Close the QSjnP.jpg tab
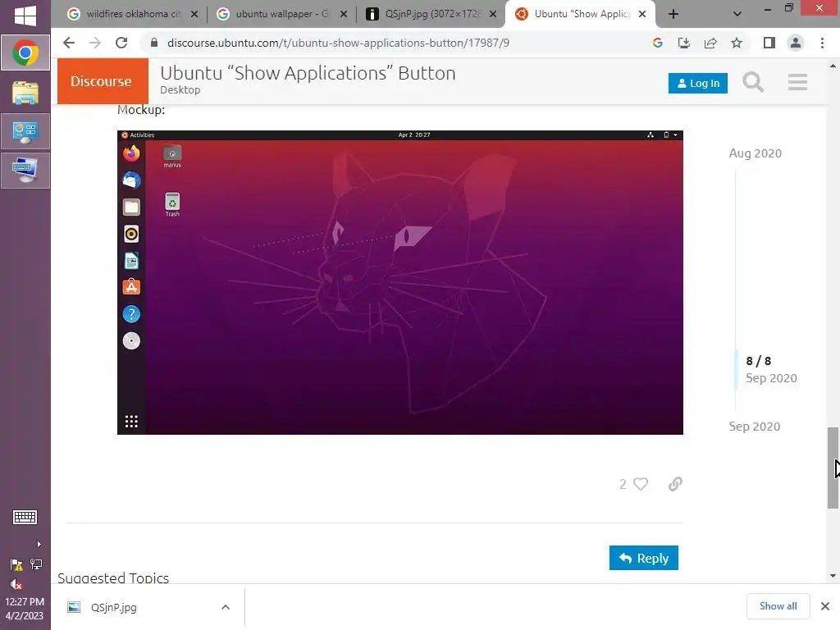Image resolution: width=840 pixels, height=630 pixels. (493, 14)
